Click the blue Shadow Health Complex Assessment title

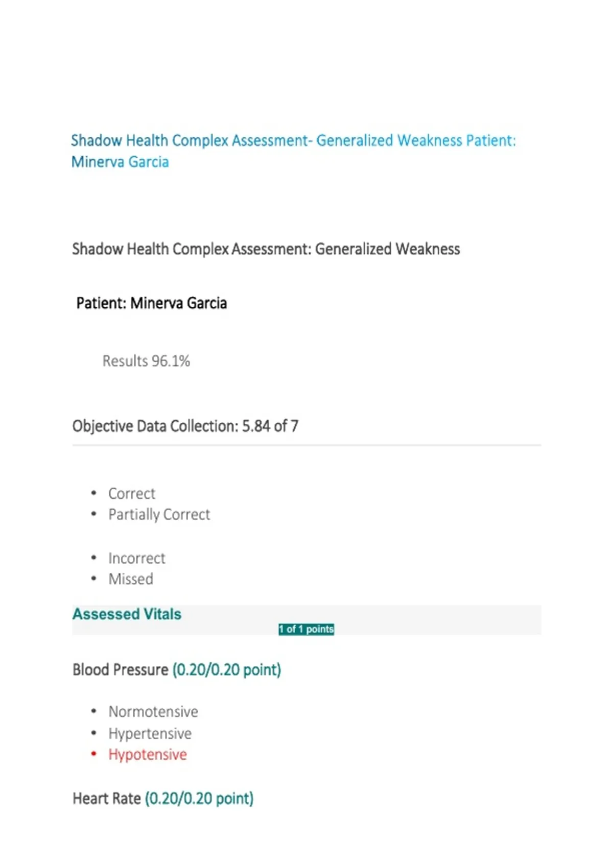pos(293,140)
